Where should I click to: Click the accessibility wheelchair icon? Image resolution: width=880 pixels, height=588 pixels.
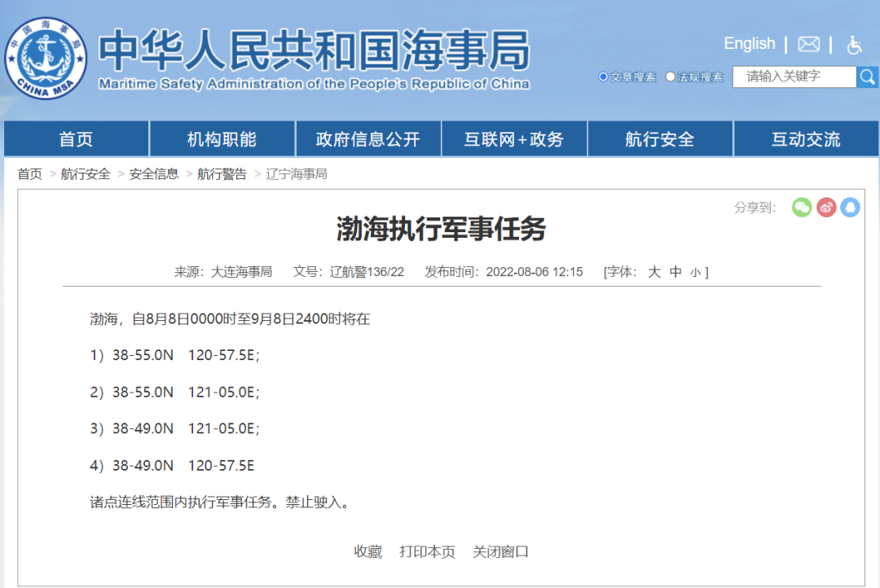(855, 46)
